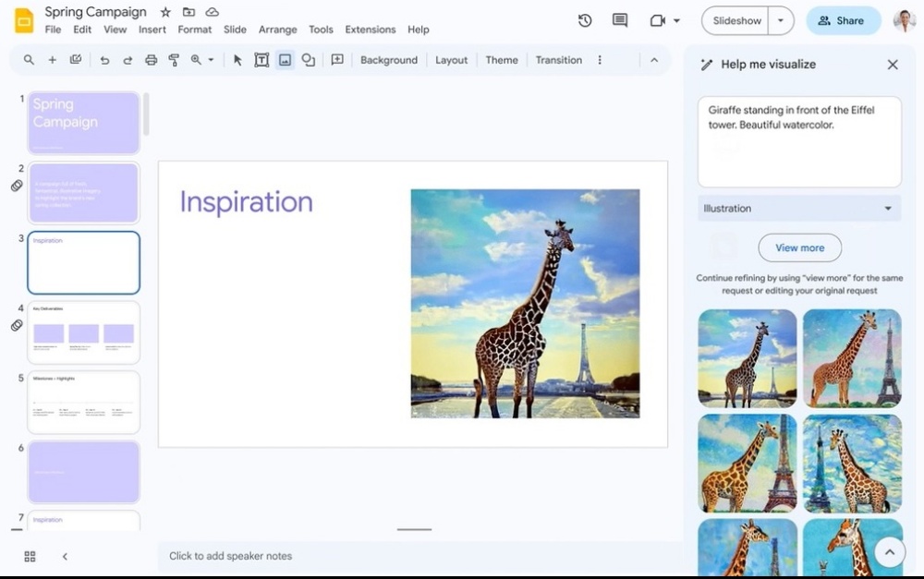Open the grid view in bottom bar
924x579 pixels.
30,556
